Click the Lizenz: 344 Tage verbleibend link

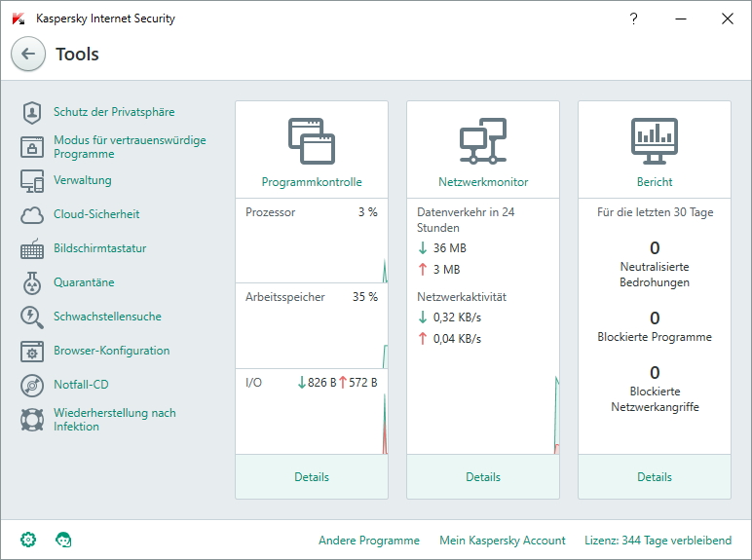658,541
